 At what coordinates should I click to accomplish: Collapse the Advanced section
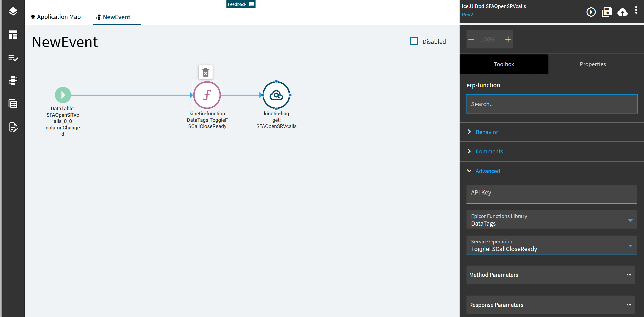(488, 171)
